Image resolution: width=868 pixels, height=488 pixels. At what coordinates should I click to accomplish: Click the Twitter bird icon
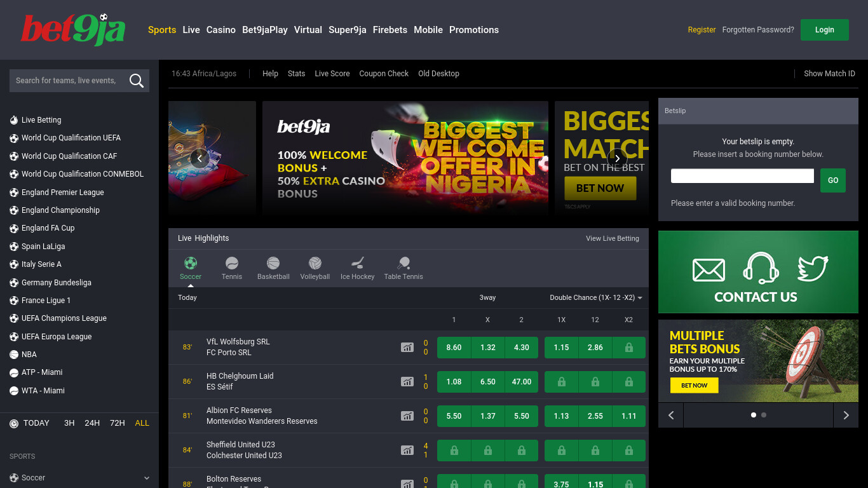point(813,268)
